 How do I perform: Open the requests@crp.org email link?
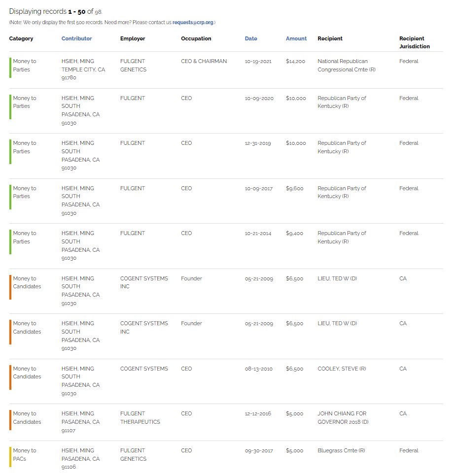click(193, 23)
